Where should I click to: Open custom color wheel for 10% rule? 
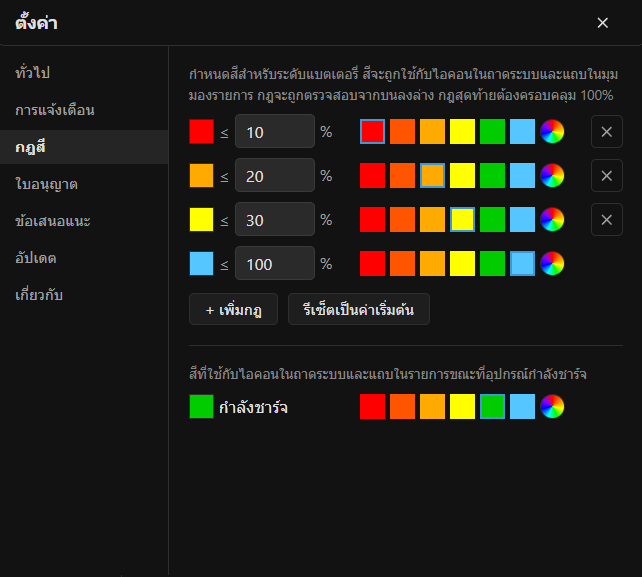pos(552,131)
